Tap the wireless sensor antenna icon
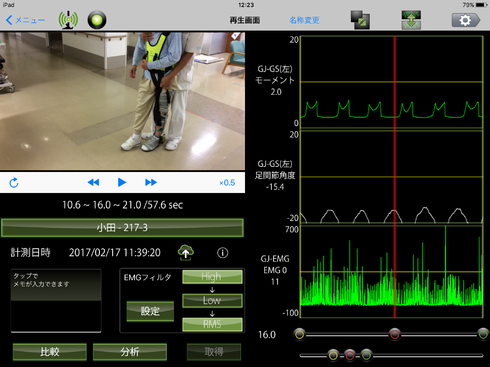The image size is (490, 367). [68, 20]
